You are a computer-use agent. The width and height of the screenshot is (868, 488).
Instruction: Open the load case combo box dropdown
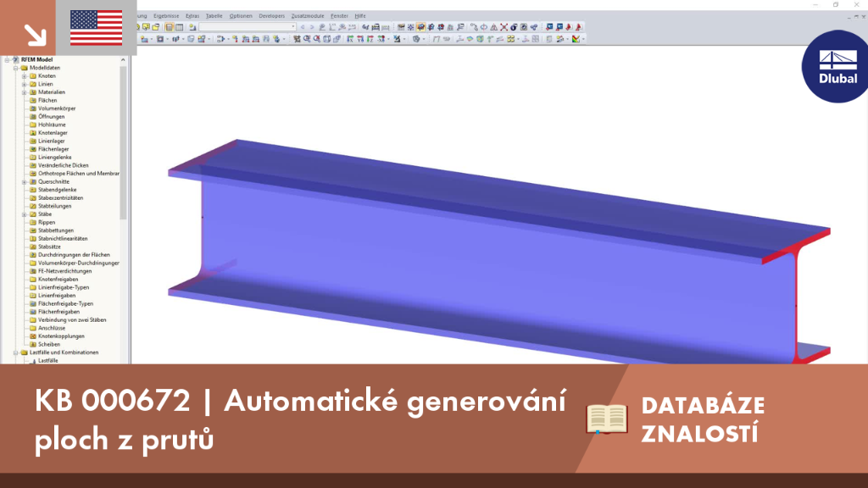[x=293, y=26]
